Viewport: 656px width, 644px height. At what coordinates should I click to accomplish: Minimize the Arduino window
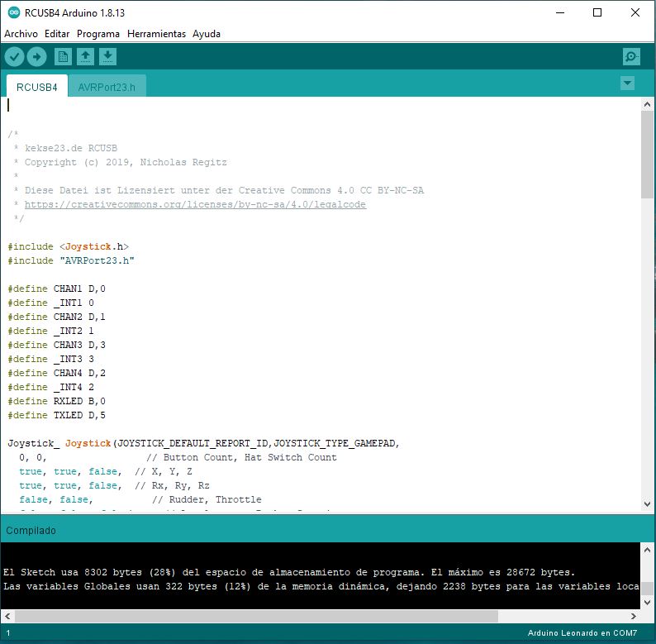click(560, 12)
